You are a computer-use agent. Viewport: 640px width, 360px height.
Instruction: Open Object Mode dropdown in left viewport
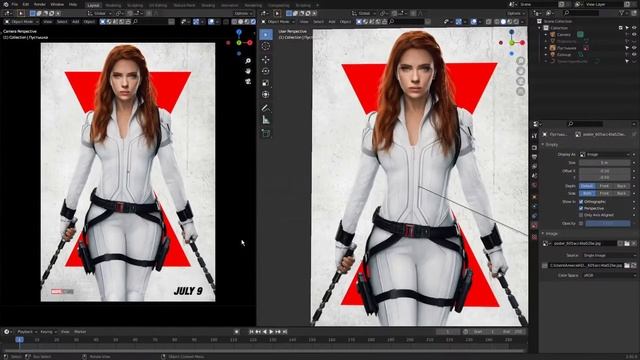(x=21, y=22)
